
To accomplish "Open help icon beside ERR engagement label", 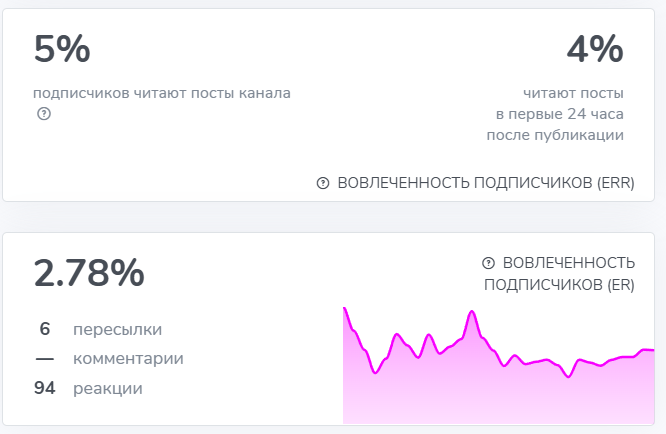I will 323,183.
